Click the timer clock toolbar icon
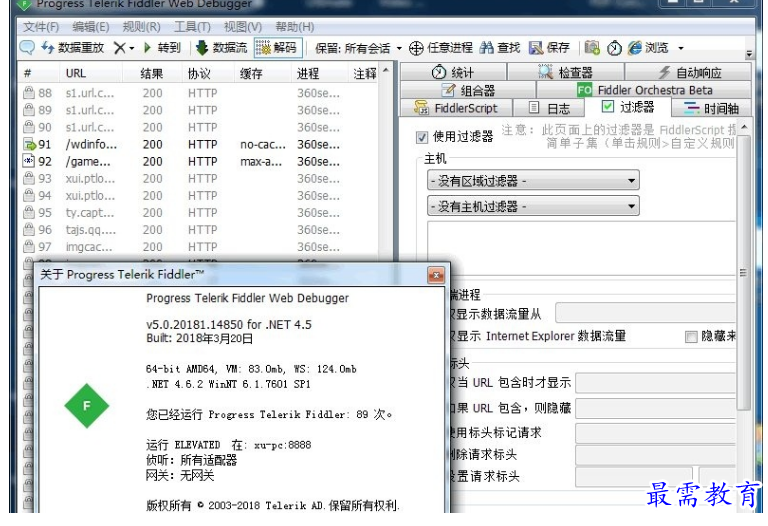 pos(614,48)
